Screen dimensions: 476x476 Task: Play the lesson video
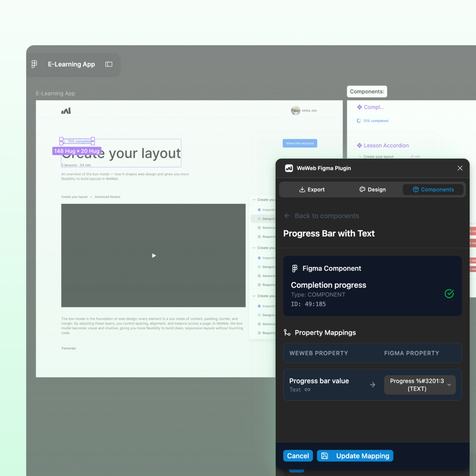point(154,255)
